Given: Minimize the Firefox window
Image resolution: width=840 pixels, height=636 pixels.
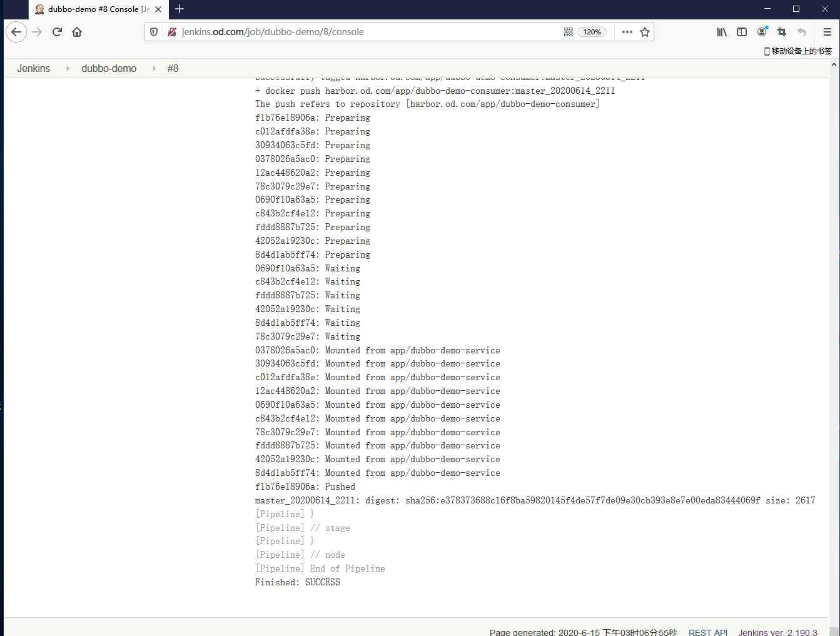Looking at the screenshot, I should coord(767,9).
